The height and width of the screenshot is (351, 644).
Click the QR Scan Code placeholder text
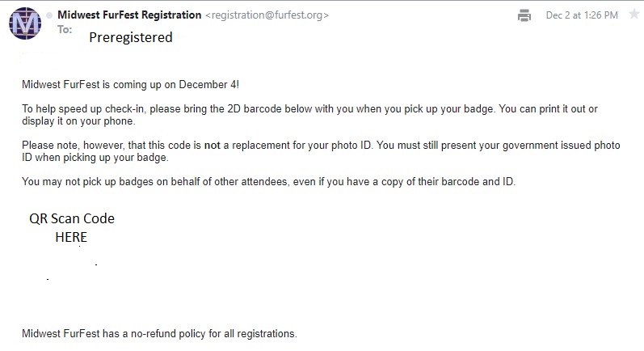pyautogui.click(x=72, y=219)
